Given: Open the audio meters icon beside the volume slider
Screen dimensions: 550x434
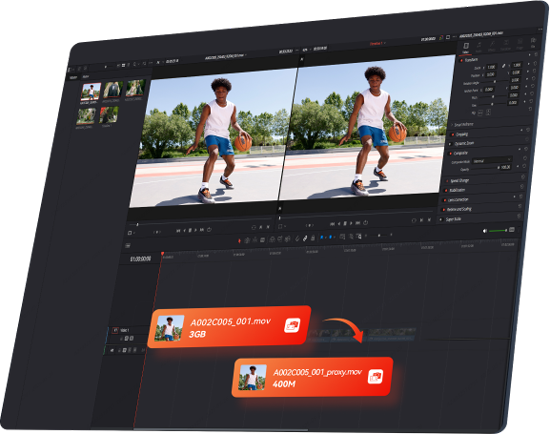Looking at the screenshot, I should coord(512,230).
